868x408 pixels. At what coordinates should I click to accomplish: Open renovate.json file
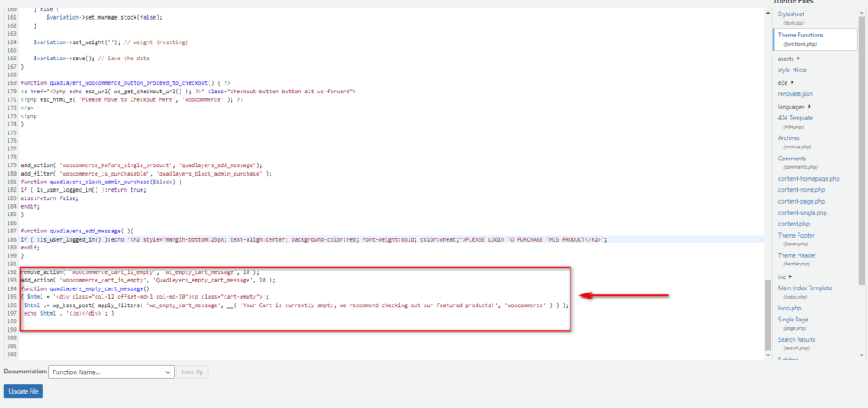point(795,93)
